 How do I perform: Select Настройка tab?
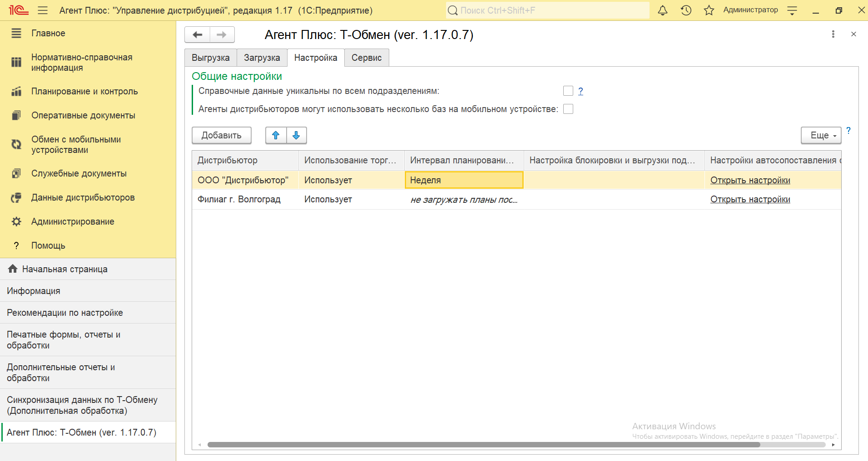point(316,58)
